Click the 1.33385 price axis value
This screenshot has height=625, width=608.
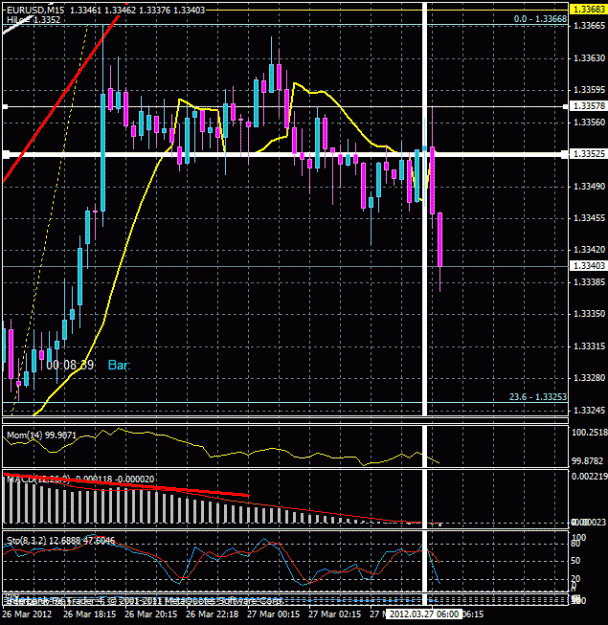pos(589,282)
